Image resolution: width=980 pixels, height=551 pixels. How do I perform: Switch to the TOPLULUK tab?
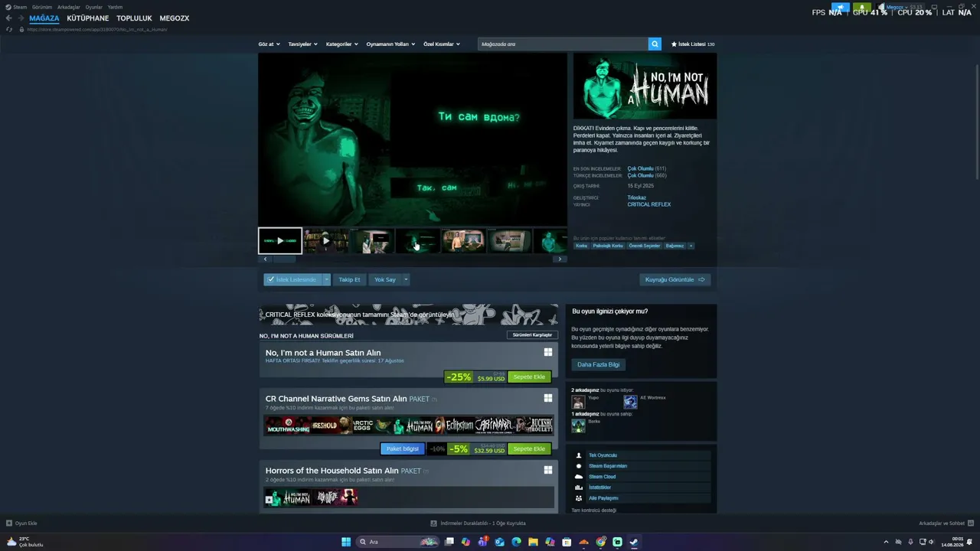click(x=134, y=18)
